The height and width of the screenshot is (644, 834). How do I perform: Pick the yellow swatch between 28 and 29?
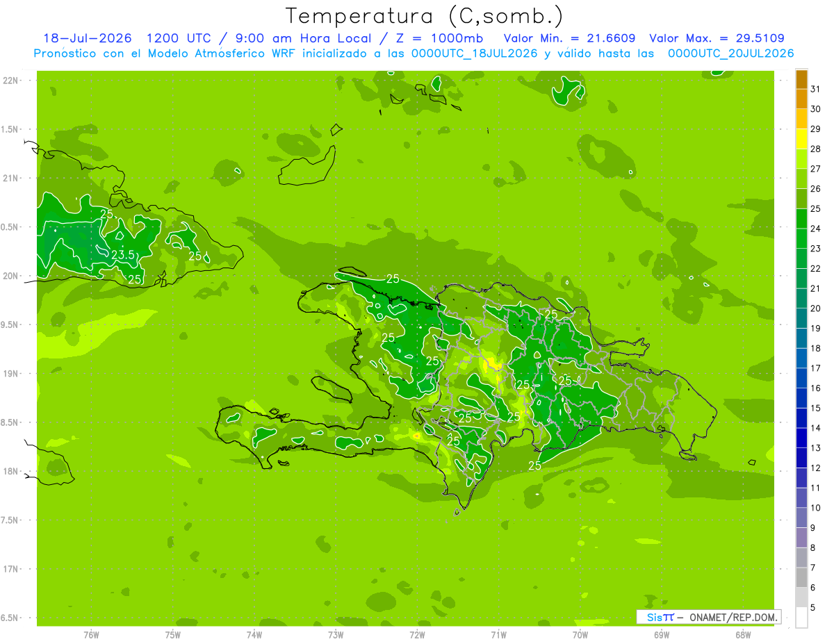[x=801, y=139]
